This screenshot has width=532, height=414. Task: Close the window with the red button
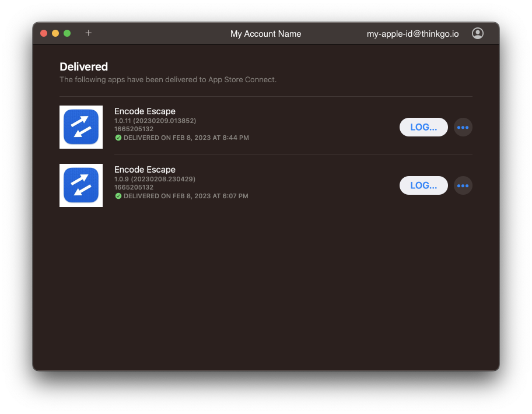coord(44,33)
